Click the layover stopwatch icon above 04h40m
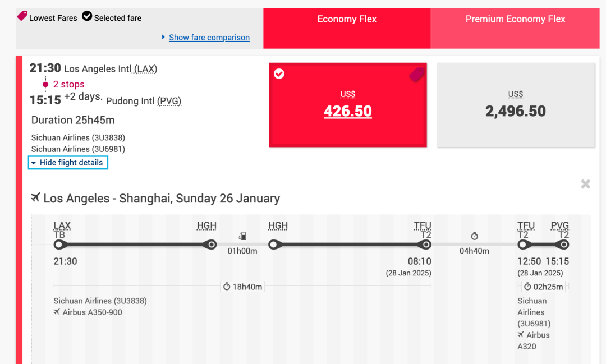This screenshot has width=606, height=364. (474, 236)
